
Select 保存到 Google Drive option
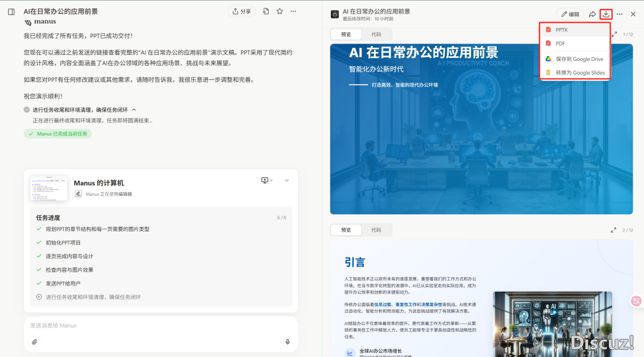[x=579, y=59]
